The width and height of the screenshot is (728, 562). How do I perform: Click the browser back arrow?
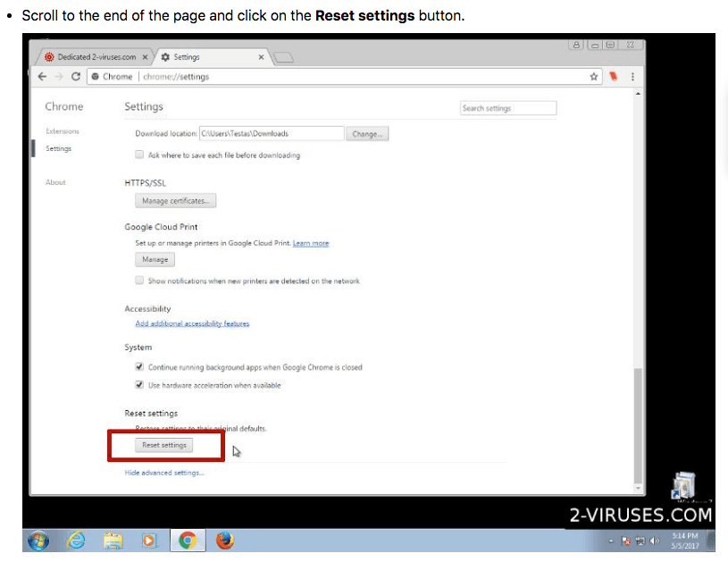(42, 77)
